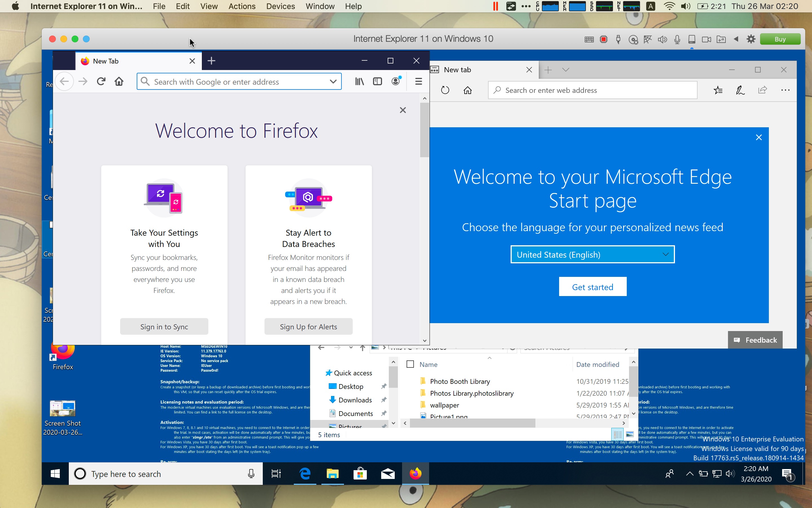Click Explorer horizontal scrollbar

(x=473, y=423)
